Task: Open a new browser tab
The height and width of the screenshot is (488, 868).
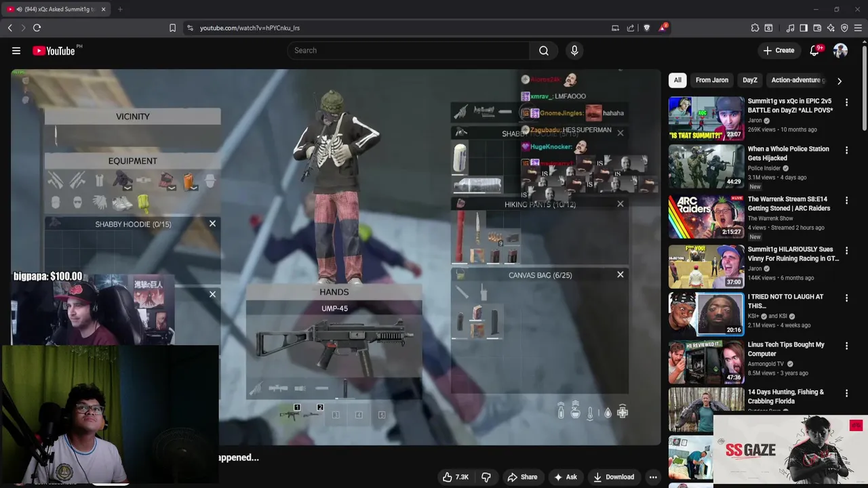Action: tap(120, 9)
